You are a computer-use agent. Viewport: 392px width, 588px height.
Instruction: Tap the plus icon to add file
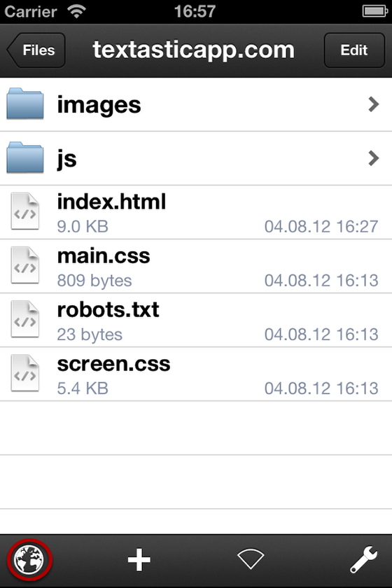coord(139,560)
